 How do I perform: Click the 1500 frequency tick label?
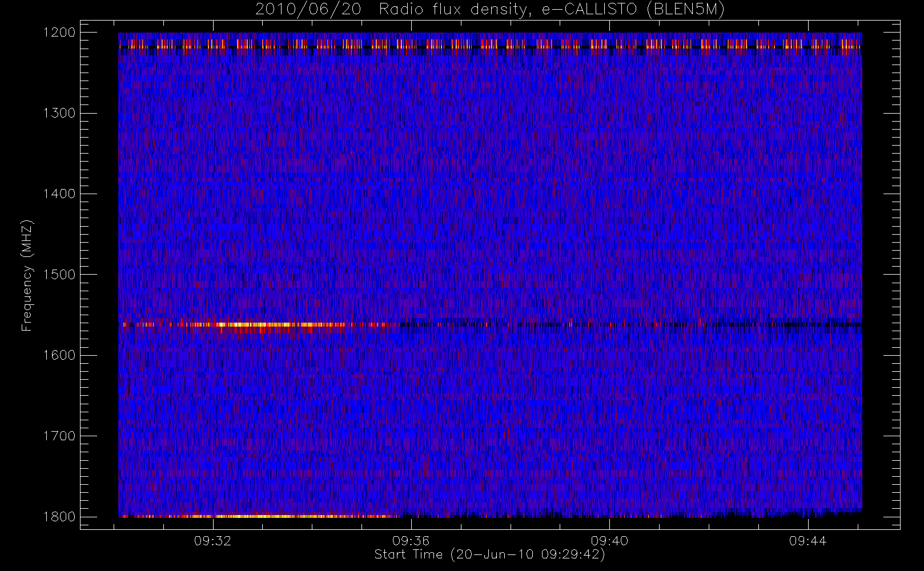[59, 274]
